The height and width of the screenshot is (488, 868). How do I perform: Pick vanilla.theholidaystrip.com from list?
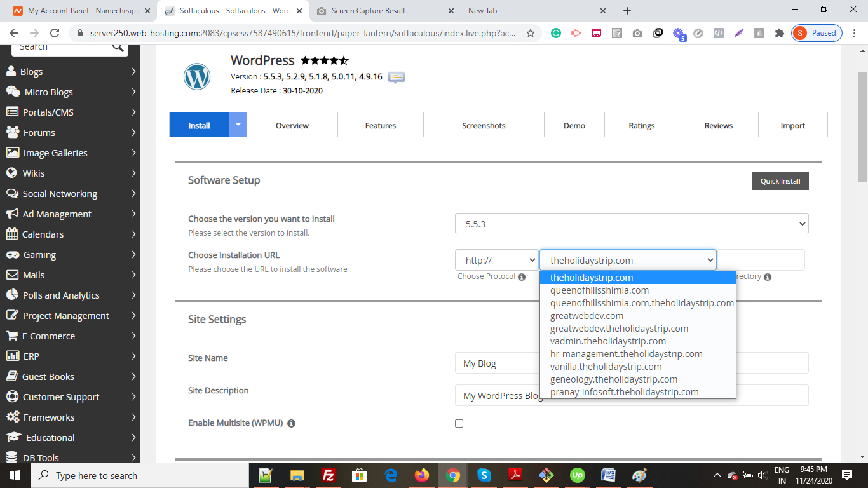pos(638,367)
